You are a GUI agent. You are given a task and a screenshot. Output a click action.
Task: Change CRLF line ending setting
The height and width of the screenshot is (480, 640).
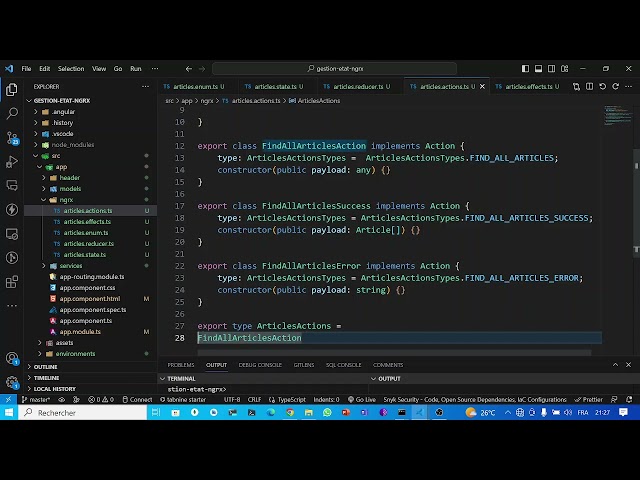click(254, 400)
